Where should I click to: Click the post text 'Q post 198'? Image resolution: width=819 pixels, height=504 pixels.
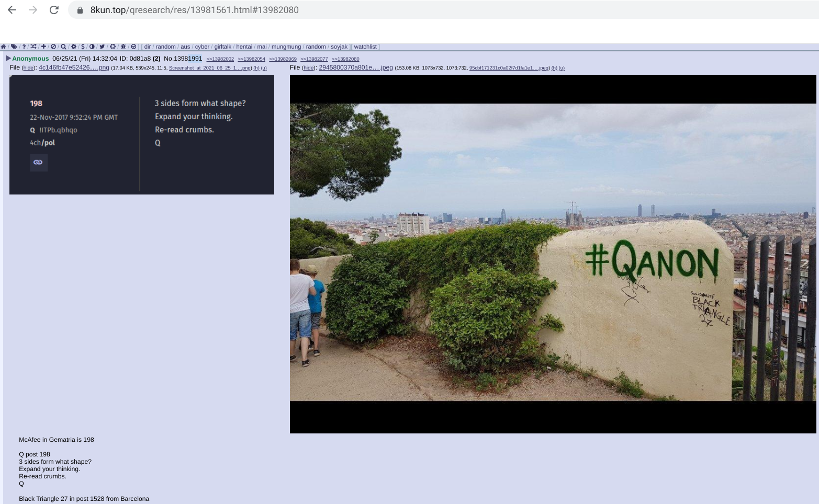point(35,454)
